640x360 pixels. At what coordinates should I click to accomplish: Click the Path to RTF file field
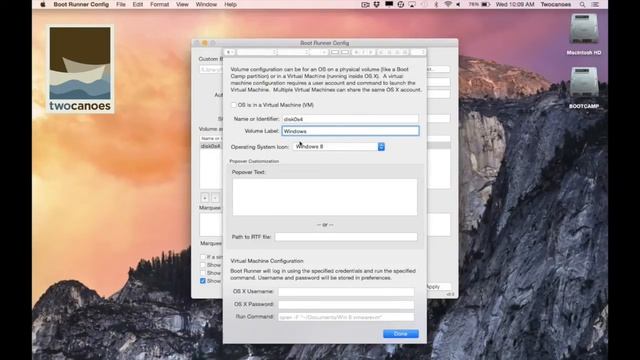coord(346,237)
